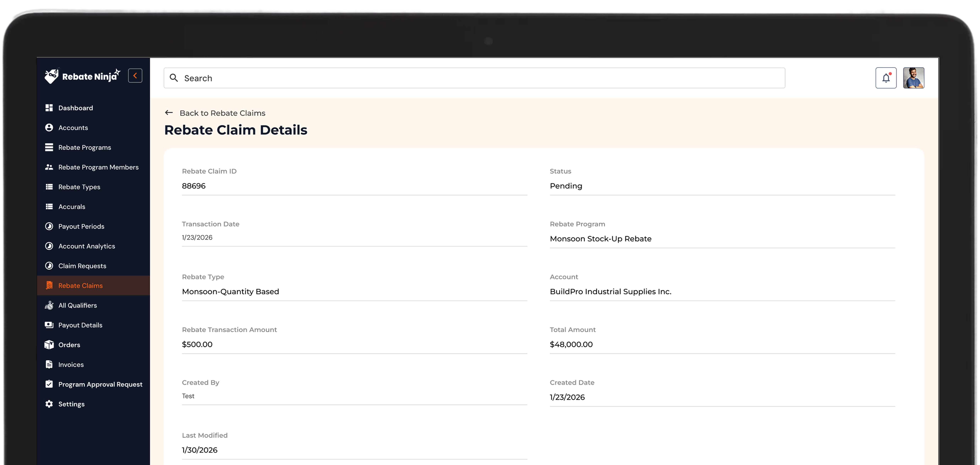The image size is (980, 465).
Task: Click the Rebate Types list icon
Action: (x=49, y=187)
